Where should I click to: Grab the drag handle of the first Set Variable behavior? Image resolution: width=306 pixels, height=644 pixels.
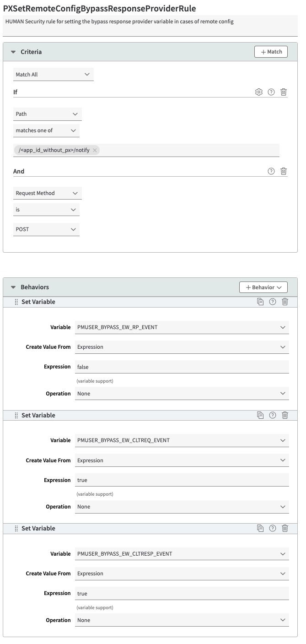16,302
